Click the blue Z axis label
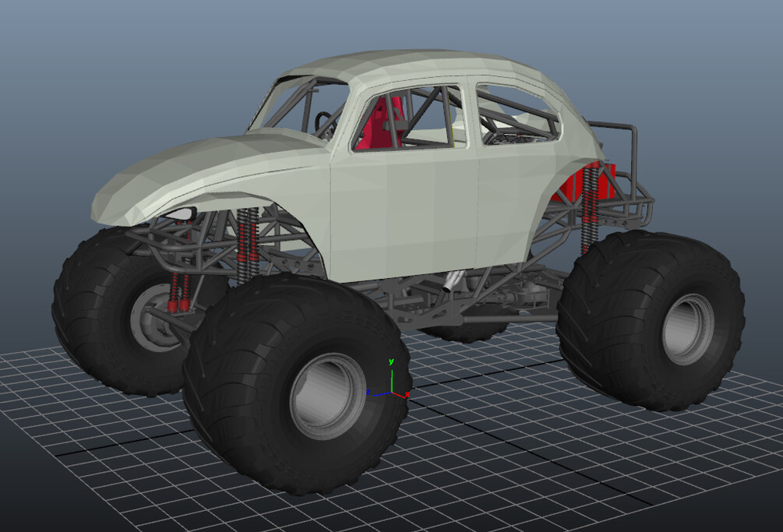The image size is (783, 532). tap(369, 393)
